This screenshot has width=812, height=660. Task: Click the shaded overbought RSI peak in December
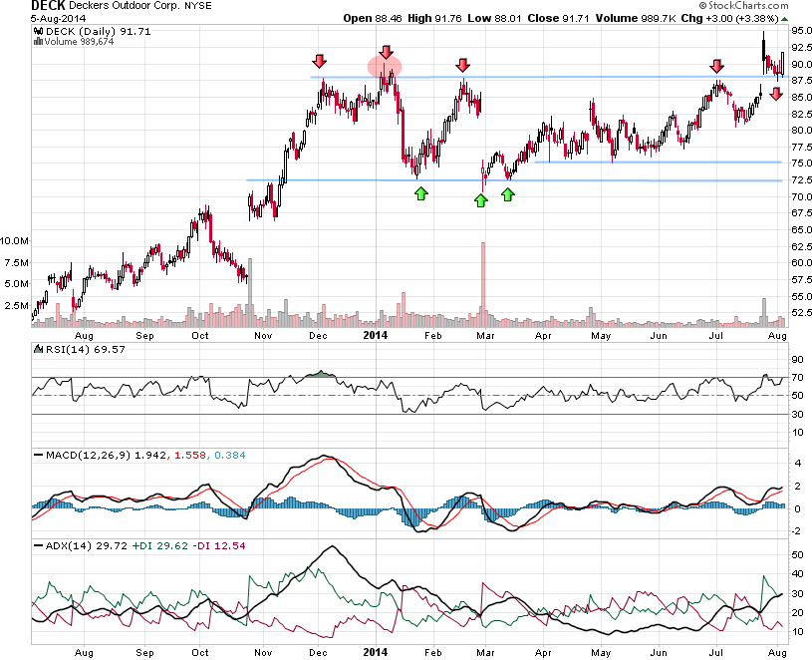click(321, 374)
